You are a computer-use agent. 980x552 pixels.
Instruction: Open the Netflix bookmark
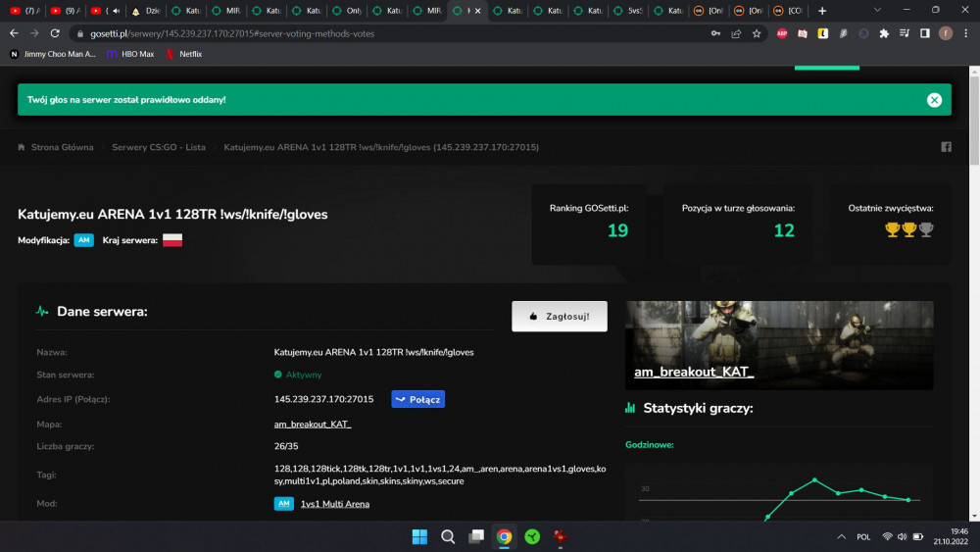click(183, 54)
